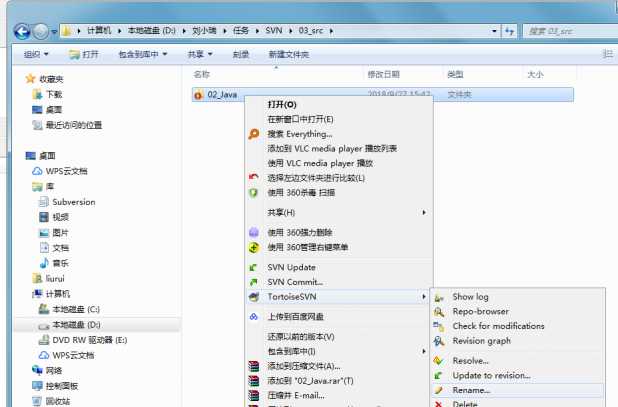Click the SVN Update icon
The width and height of the screenshot is (618, 407).
253,268
